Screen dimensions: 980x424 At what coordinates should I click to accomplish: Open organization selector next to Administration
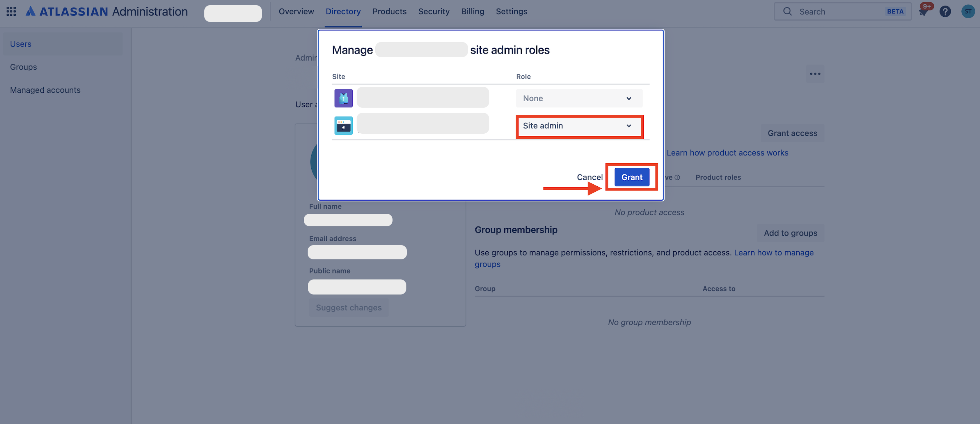(x=233, y=13)
